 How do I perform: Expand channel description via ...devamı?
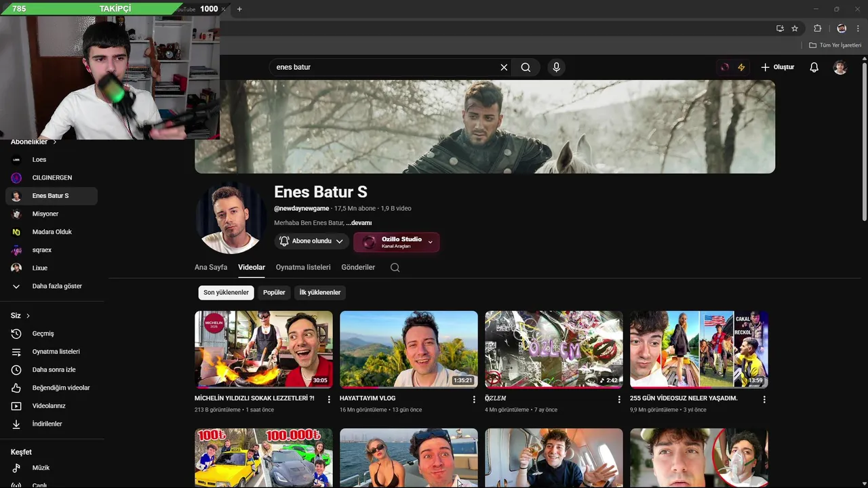[359, 223]
